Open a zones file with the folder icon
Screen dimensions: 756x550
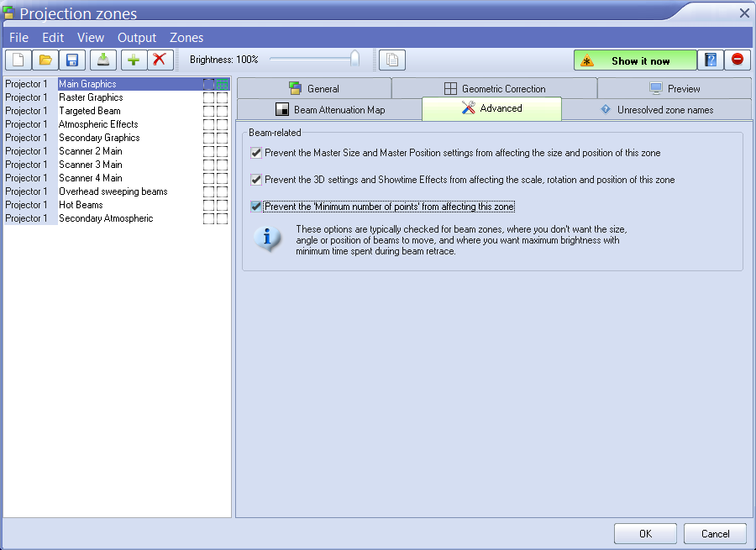tap(45, 60)
